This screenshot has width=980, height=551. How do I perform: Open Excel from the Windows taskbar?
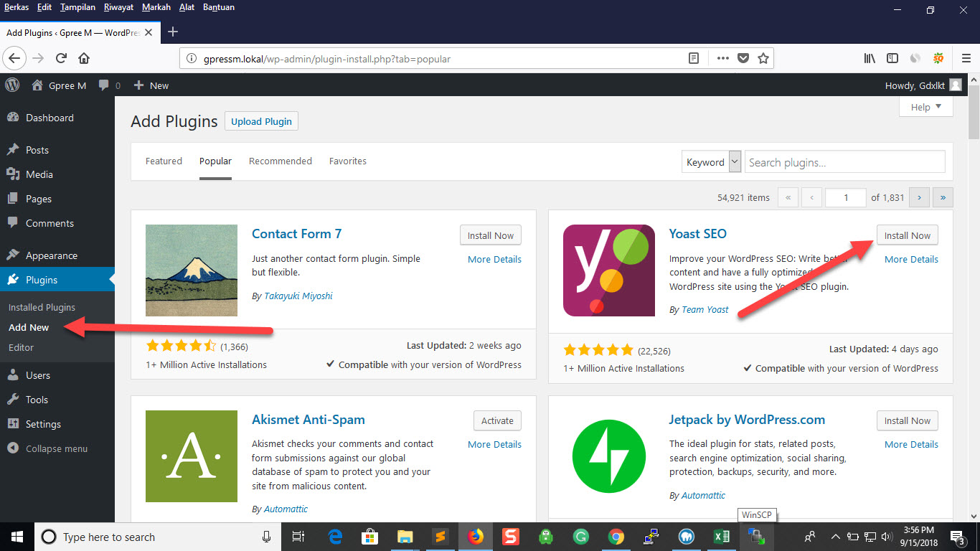tap(720, 536)
